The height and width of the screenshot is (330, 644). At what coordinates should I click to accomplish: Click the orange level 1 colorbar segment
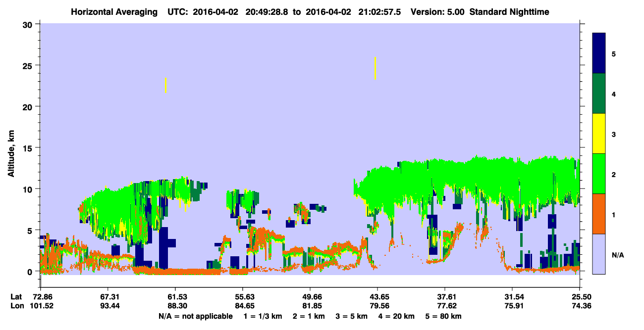coord(599,214)
